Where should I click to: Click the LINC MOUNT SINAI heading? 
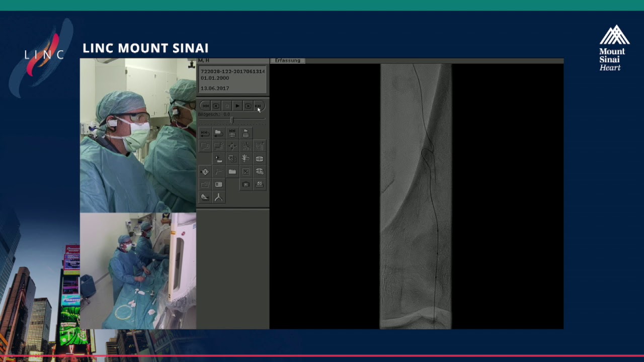(145, 48)
